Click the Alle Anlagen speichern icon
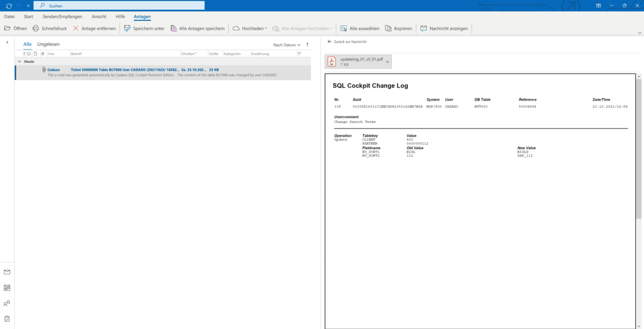 click(174, 28)
